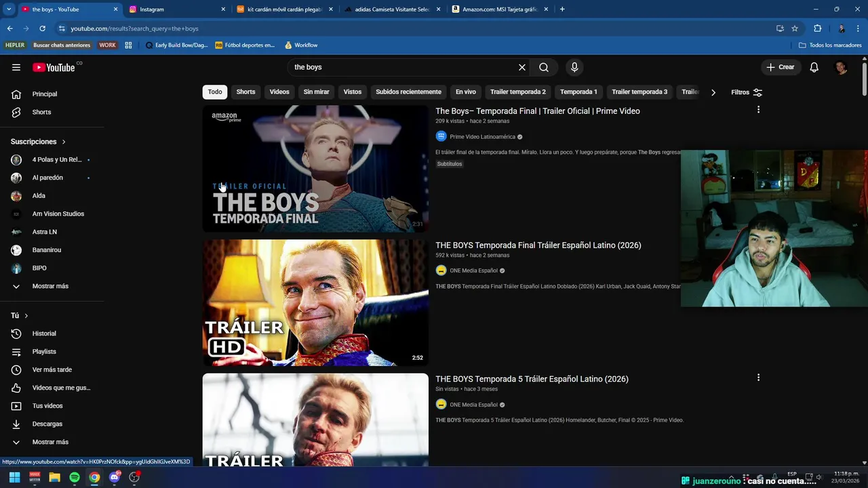This screenshot has width=868, height=488.
Task: Open the Crear menu
Action: pyautogui.click(x=780, y=67)
